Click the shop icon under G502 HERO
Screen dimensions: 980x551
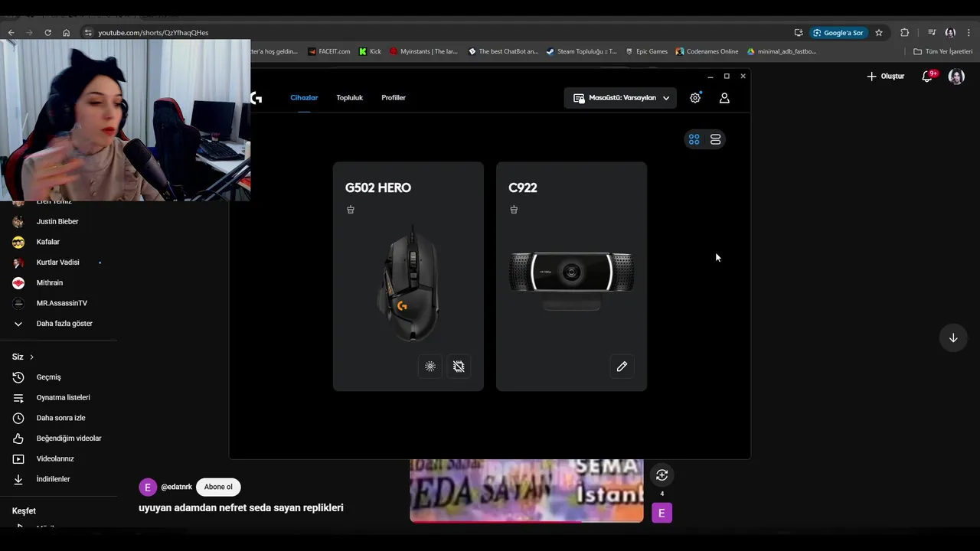coord(351,210)
